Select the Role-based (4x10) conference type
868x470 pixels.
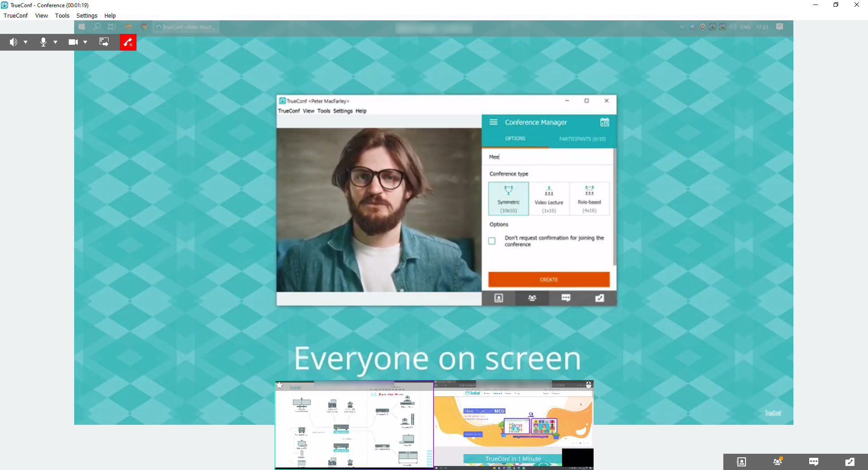590,199
